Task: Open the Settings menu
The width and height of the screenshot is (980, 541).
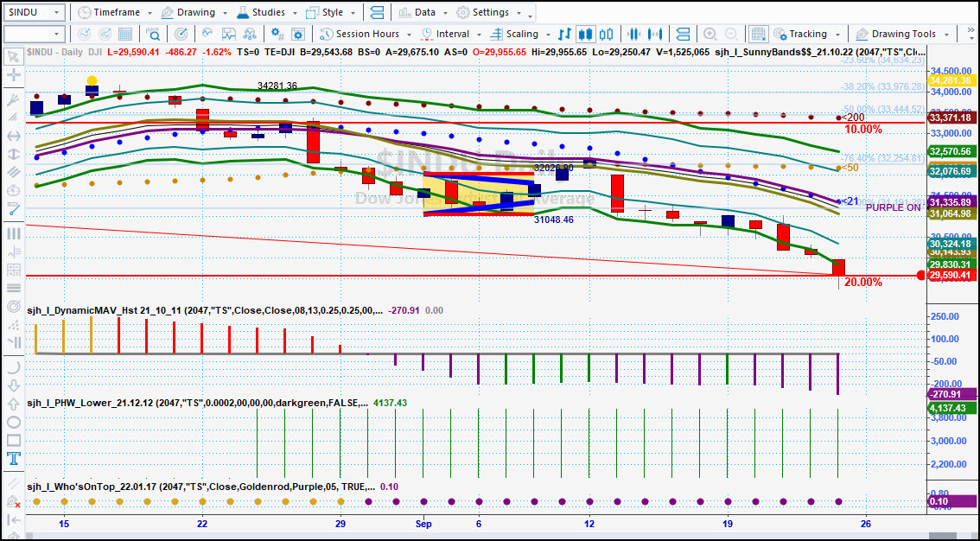Action: (x=490, y=12)
